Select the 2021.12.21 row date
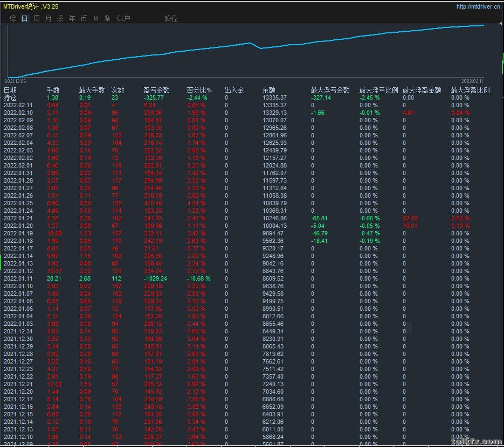Image resolution: width=504 pixels, height=447 pixels. [x=18, y=385]
